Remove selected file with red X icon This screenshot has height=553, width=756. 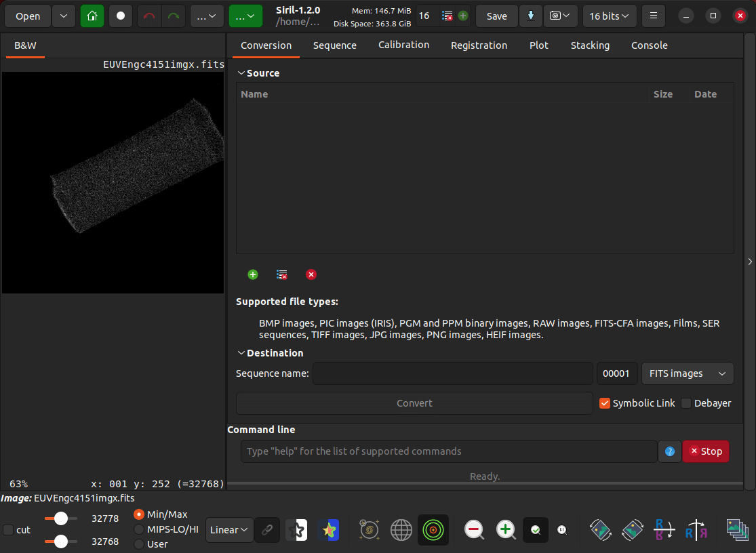[x=311, y=274]
